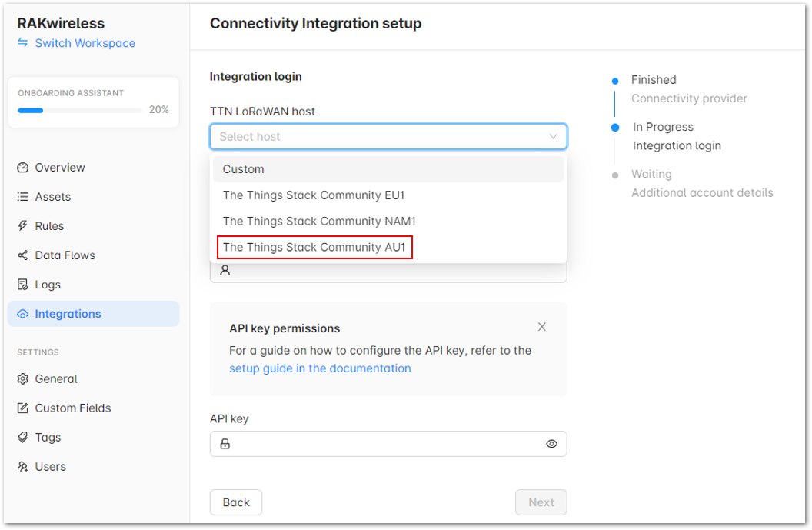Open the Rules section

click(x=93, y=226)
